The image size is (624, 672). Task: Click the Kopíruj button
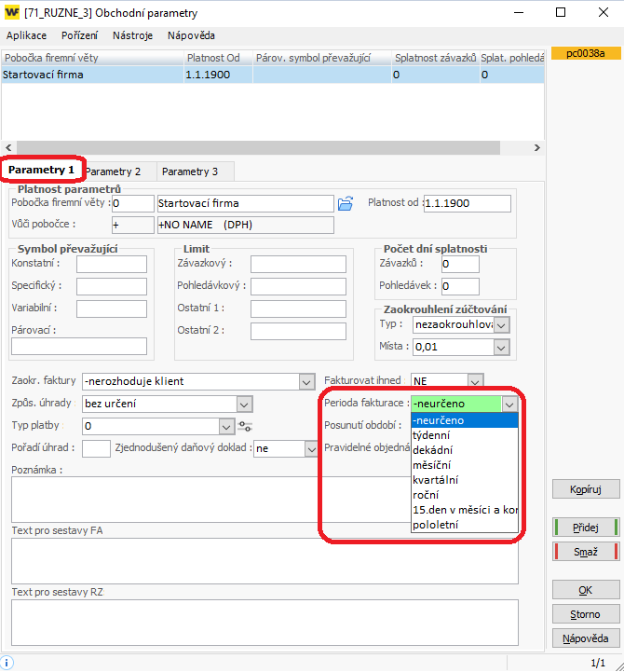pos(586,489)
